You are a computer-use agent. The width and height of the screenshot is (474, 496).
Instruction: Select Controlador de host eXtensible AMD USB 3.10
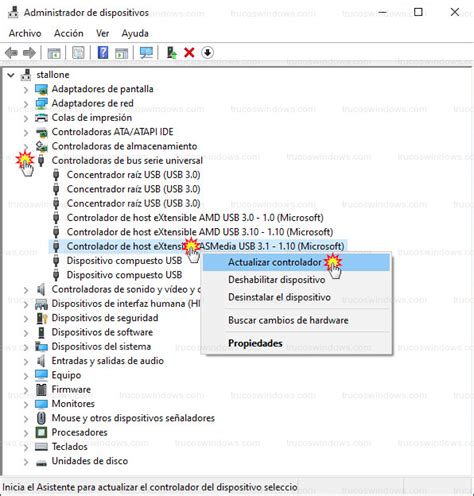(200, 232)
